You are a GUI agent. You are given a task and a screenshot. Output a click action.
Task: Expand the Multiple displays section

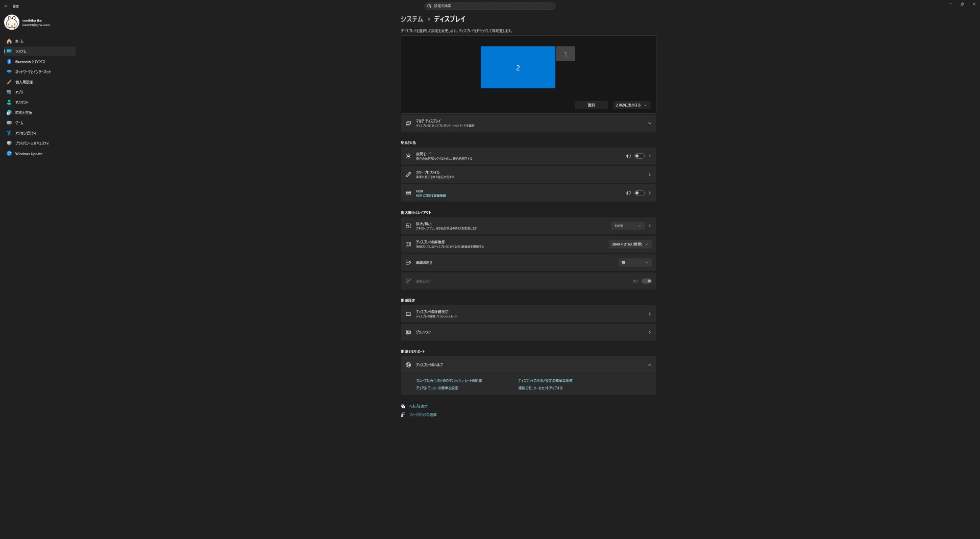(649, 124)
